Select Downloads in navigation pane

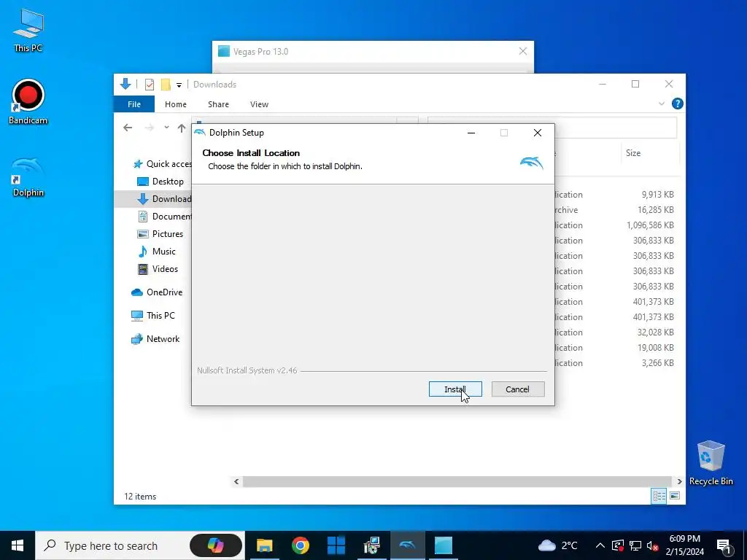click(x=164, y=199)
